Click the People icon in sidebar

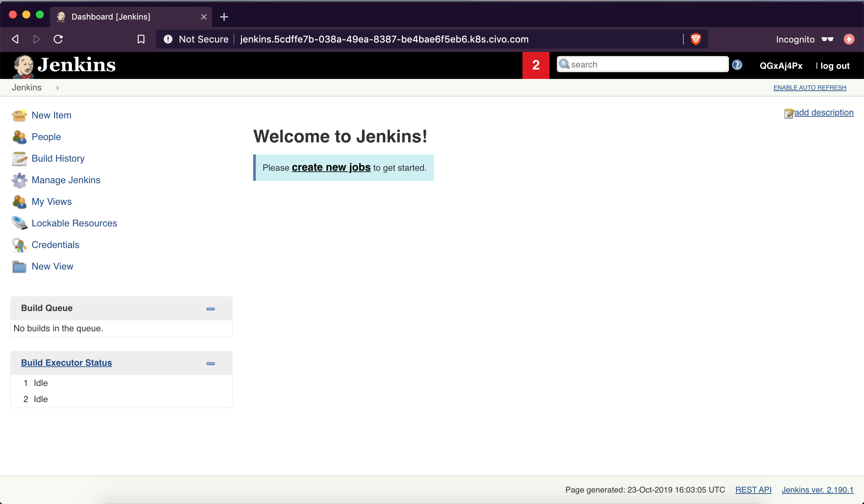(19, 137)
